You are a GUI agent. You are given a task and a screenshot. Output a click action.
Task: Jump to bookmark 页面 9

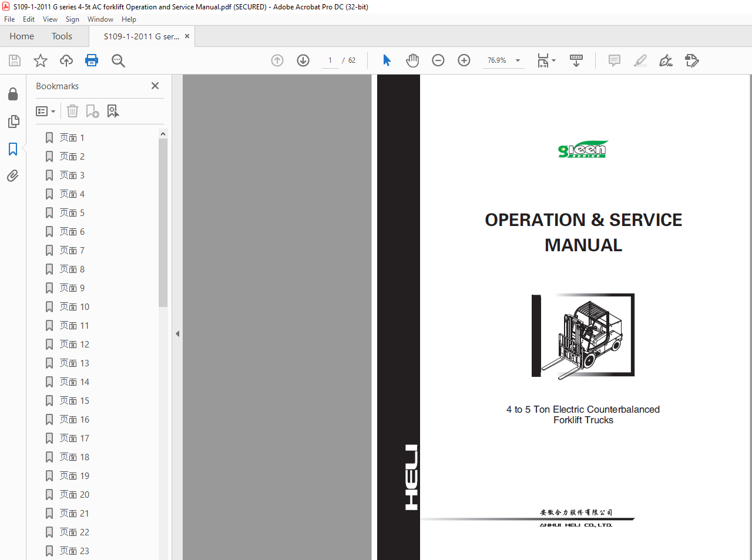point(72,288)
